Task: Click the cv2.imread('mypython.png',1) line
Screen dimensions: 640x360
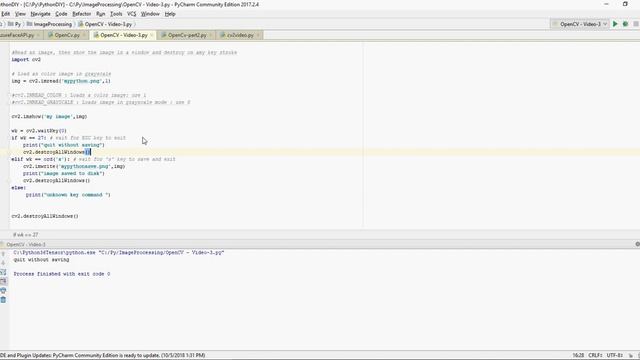Action: (61, 81)
